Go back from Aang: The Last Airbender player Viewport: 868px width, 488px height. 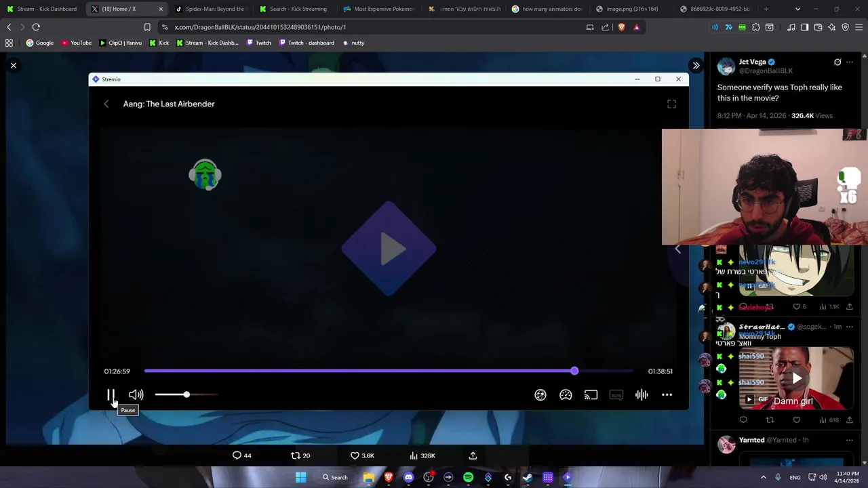[x=106, y=104]
